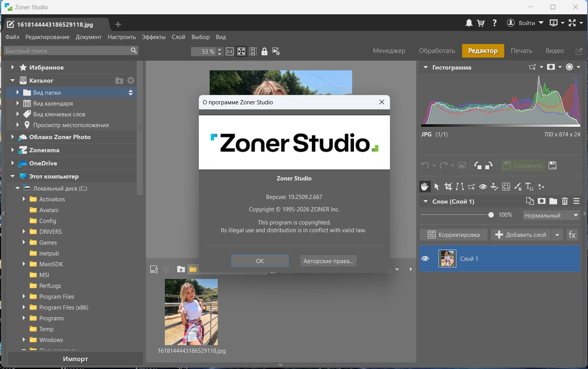Switch to the Обработать tab
Viewport: 588px width, 369px height.
coord(437,51)
